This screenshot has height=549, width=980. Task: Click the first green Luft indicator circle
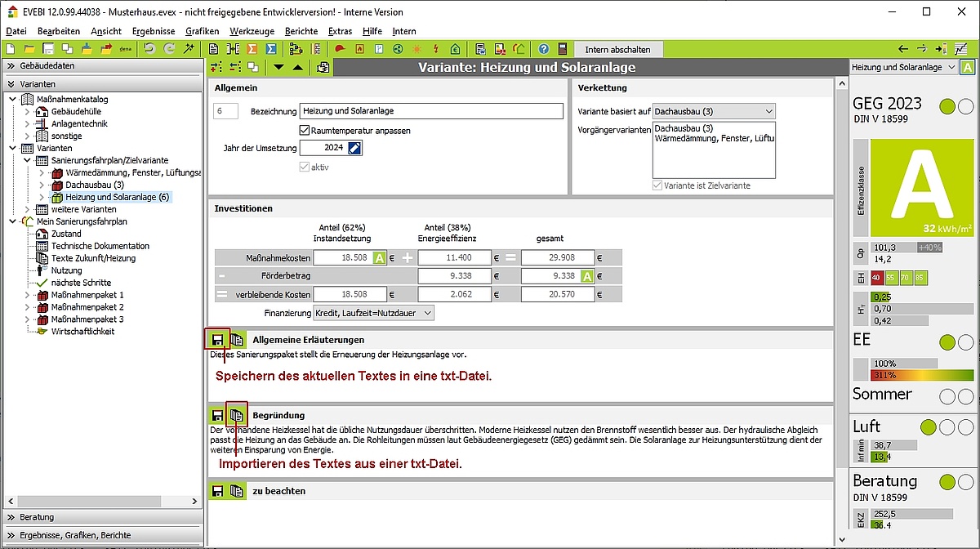coord(928,427)
